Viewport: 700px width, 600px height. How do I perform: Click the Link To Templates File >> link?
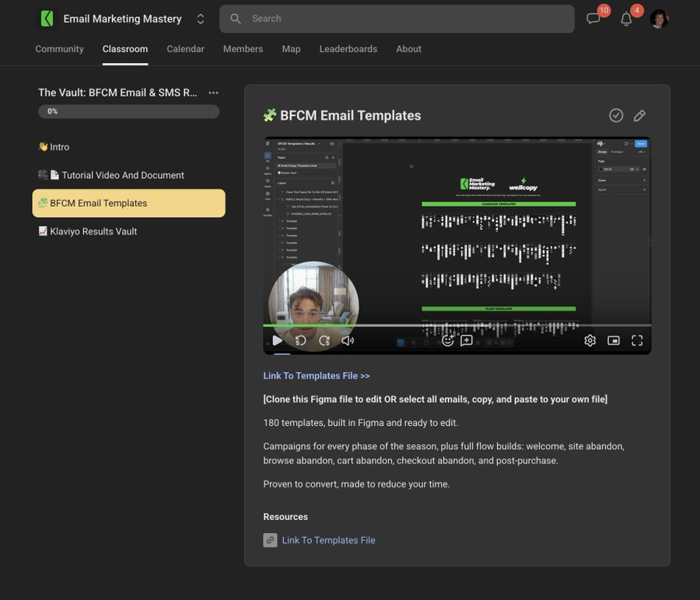(x=317, y=376)
